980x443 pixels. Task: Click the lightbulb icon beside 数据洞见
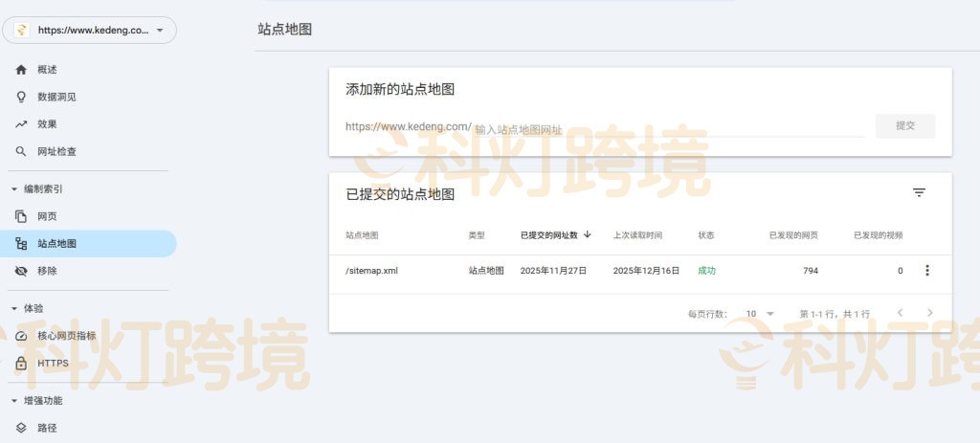tap(21, 97)
